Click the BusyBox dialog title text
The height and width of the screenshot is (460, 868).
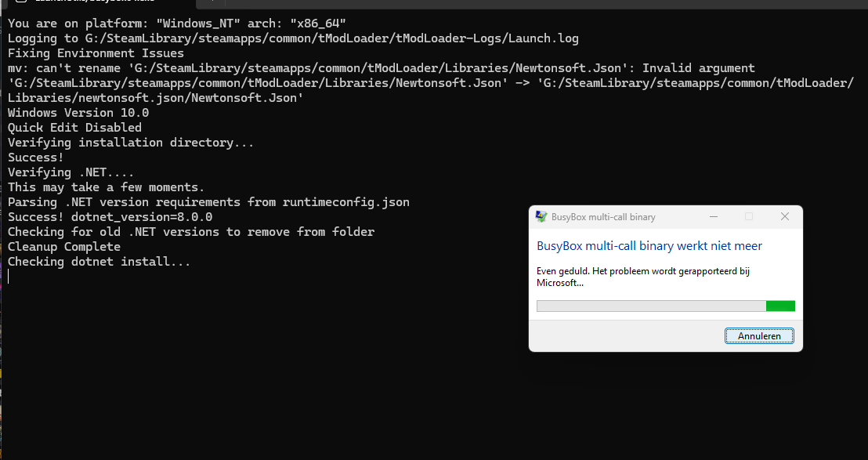click(603, 217)
